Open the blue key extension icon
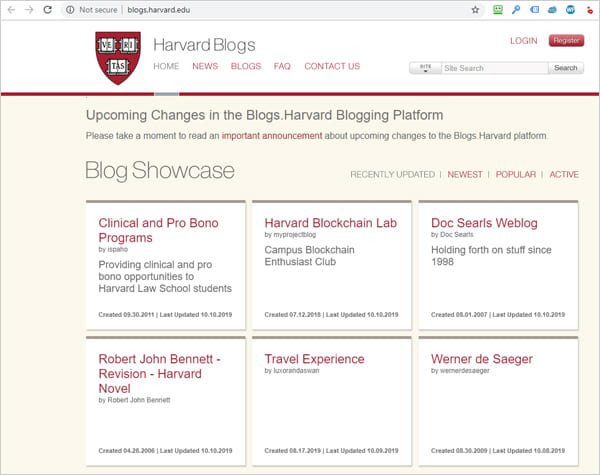This screenshot has height=475, width=600. click(x=516, y=10)
